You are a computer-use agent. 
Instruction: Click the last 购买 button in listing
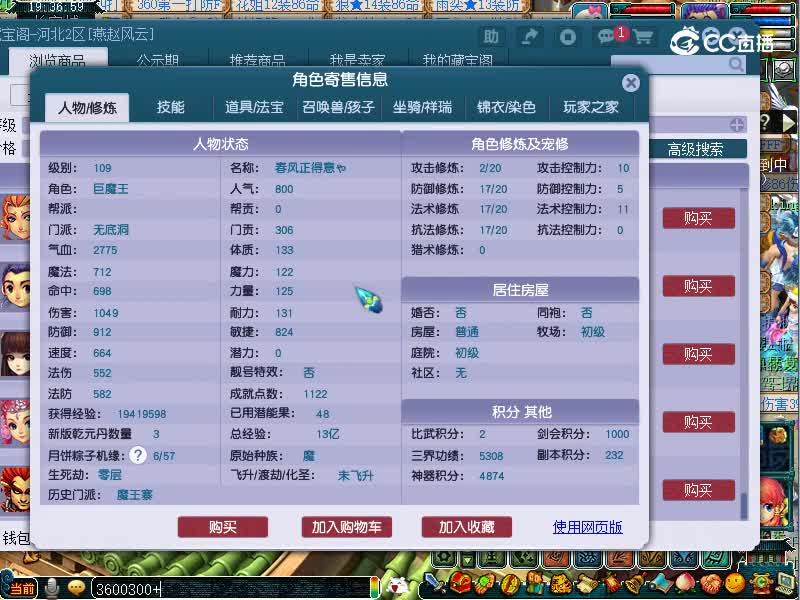[x=698, y=490]
